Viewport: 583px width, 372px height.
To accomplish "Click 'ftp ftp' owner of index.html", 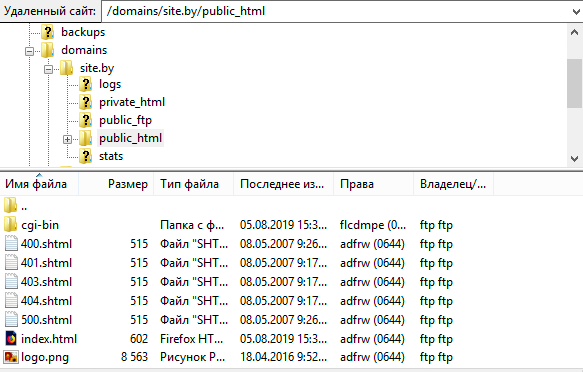I will point(436,339).
